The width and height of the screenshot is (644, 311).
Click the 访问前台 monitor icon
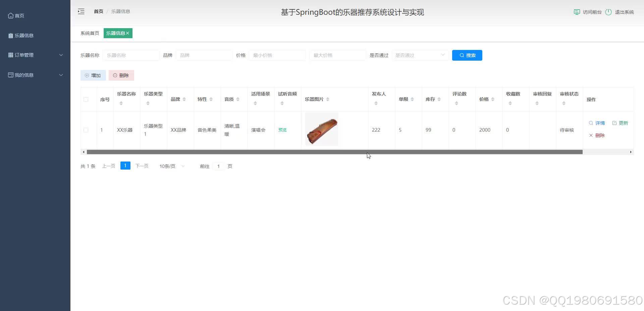point(577,12)
